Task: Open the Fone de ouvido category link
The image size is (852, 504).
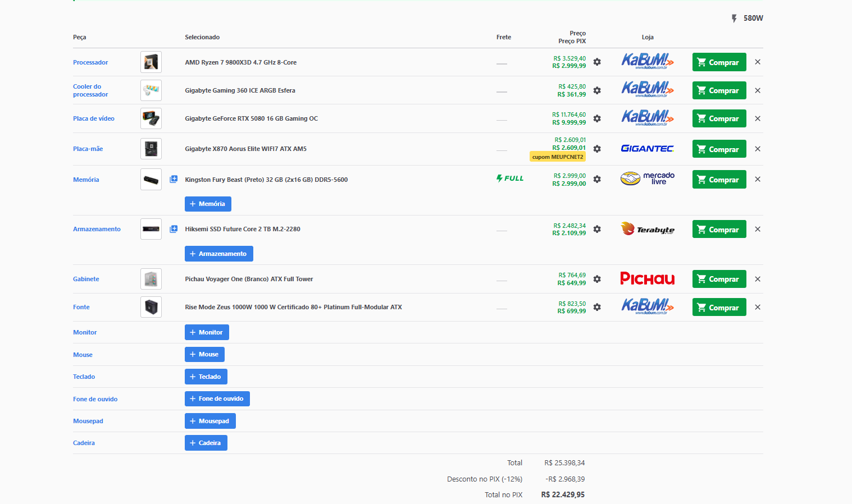Action: pos(95,399)
